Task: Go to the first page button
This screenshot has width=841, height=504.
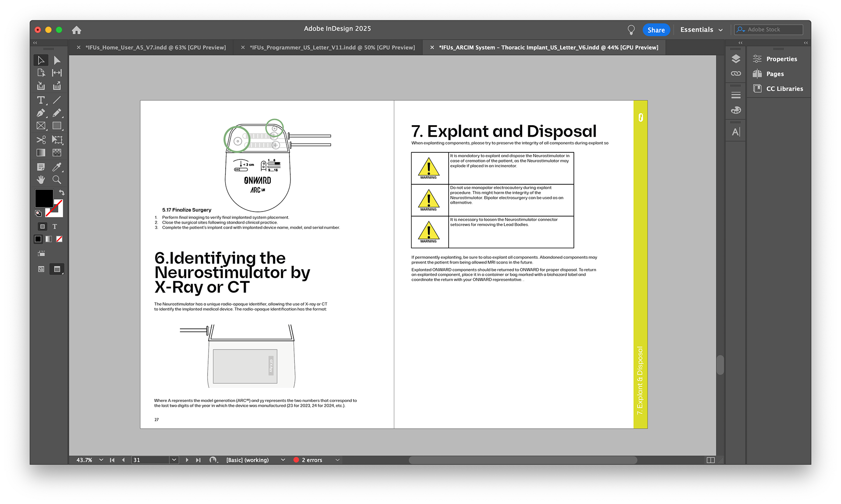Action: (x=112, y=460)
